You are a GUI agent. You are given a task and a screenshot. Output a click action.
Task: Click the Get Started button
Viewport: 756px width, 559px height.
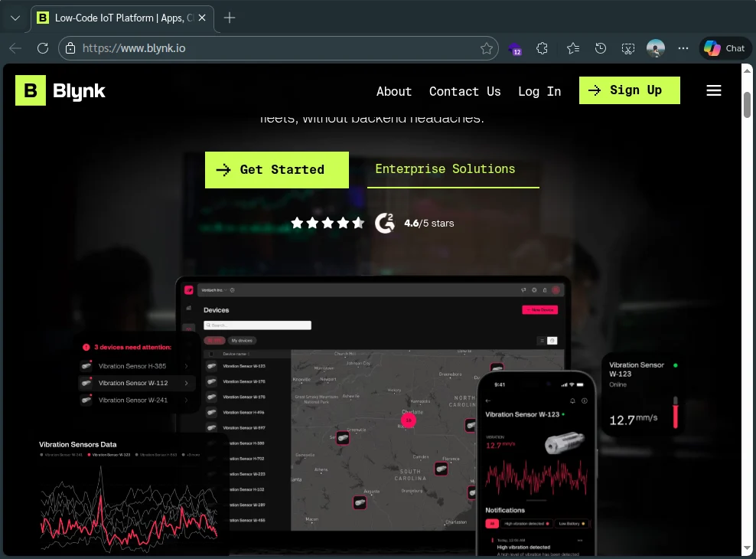276,170
